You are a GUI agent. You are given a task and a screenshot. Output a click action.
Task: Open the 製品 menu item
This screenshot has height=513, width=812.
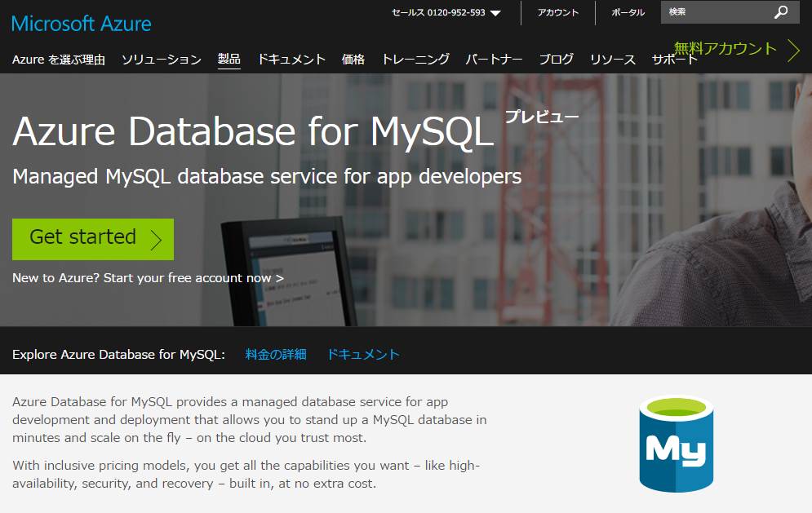(229, 60)
